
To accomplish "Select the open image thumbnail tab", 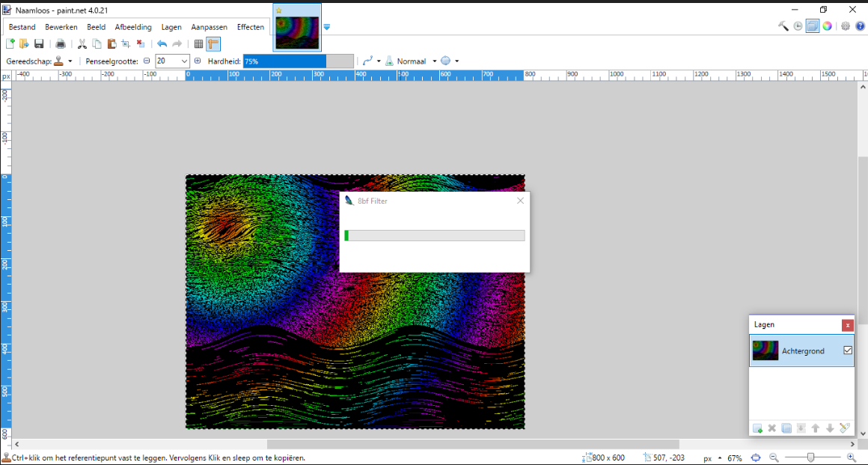I will pos(297,27).
